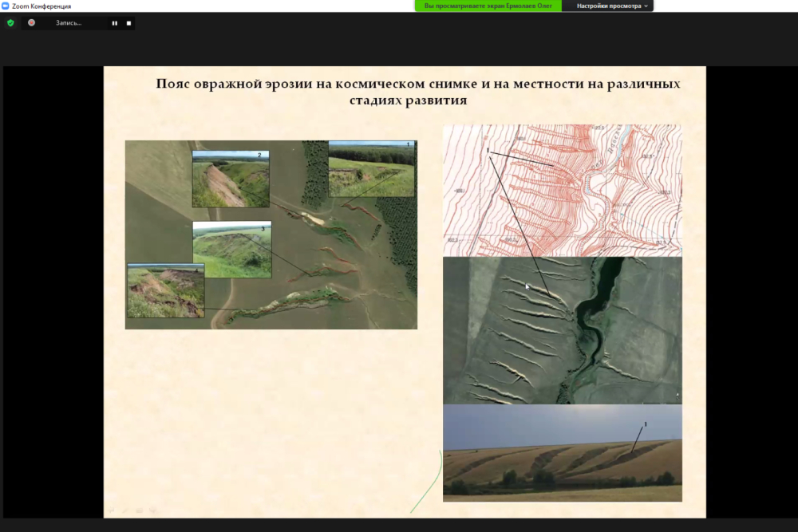Click the striped hillside field photo
Screen dimensions: 798x532
click(562, 453)
